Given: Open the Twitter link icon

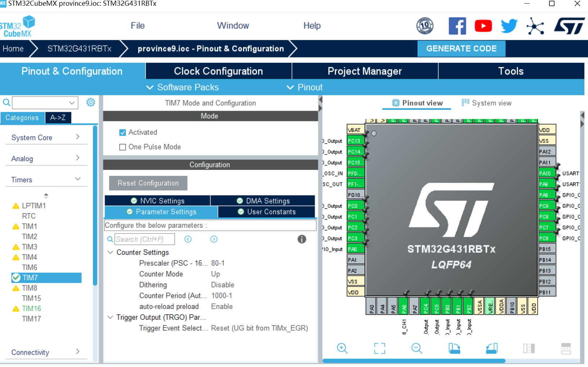Looking at the screenshot, I should click(509, 26).
